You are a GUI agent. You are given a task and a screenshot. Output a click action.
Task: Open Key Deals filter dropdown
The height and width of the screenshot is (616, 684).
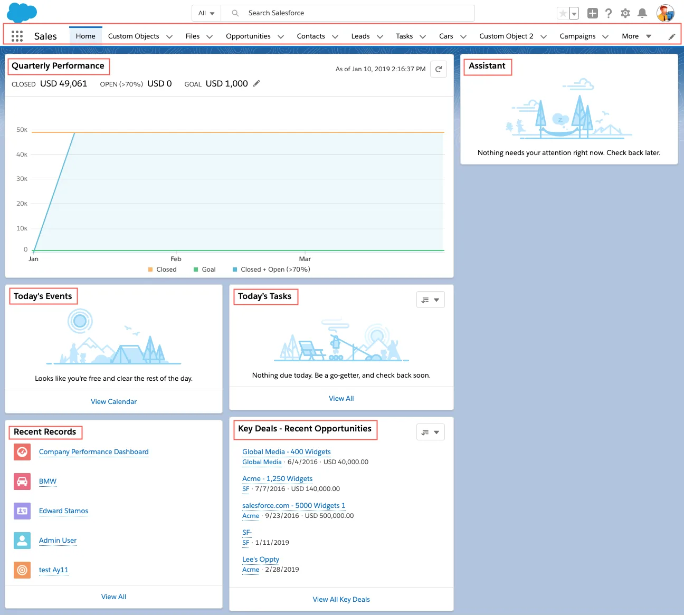pos(431,432)
